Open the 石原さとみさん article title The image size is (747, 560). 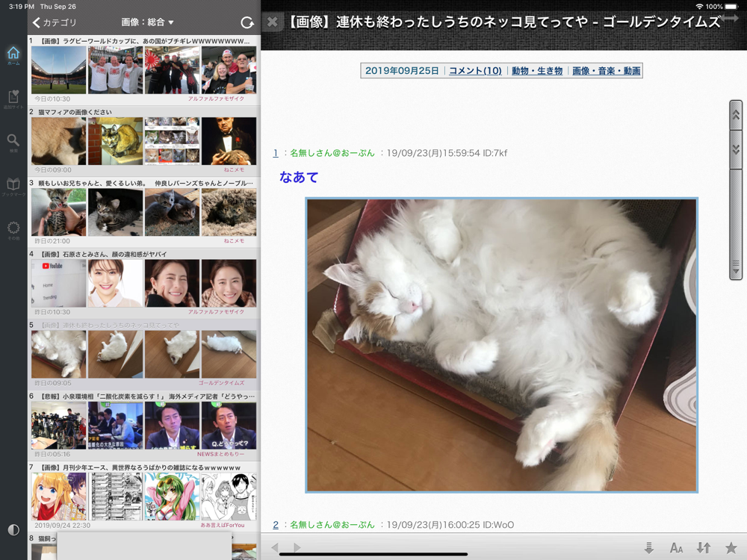click(x=103, y=254)
